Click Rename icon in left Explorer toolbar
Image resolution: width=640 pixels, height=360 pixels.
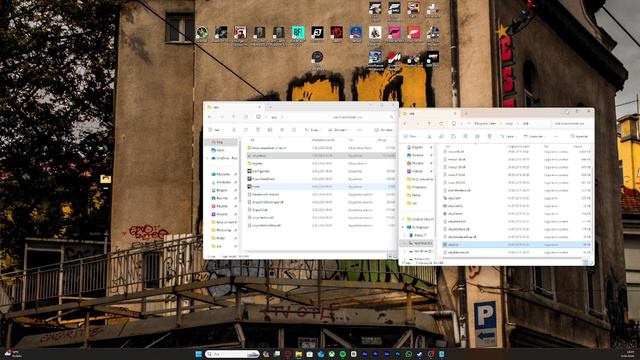pos(270,130)
